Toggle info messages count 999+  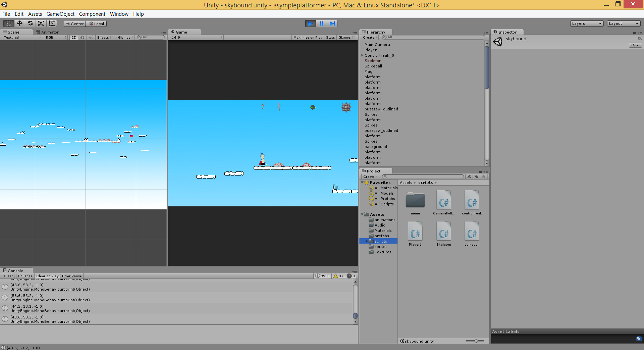point(322,276)
